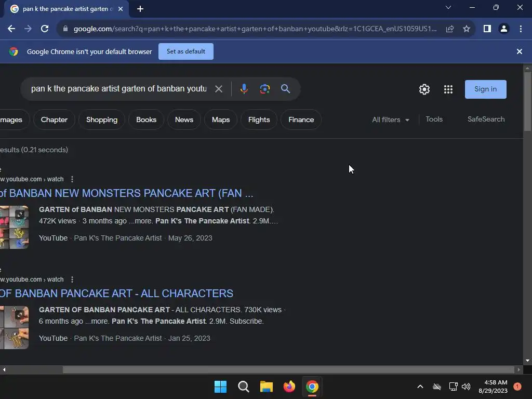Open the tab search chevron

point(448,7)
